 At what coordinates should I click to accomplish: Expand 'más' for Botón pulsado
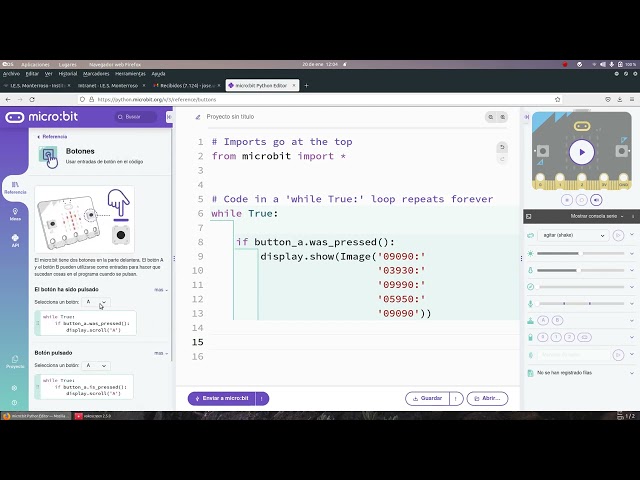[x=161, y=353]
